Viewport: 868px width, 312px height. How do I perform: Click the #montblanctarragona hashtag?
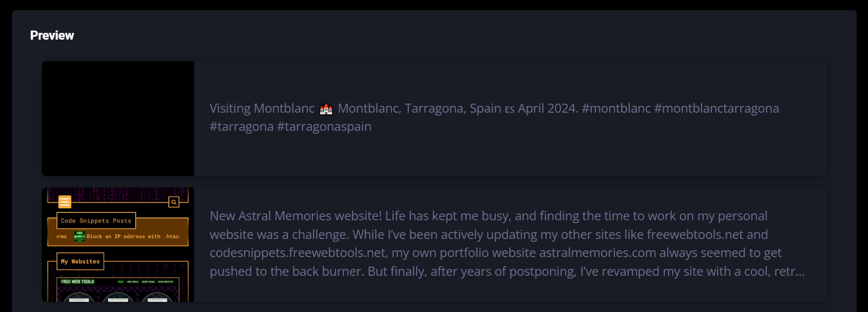[716, 108]
